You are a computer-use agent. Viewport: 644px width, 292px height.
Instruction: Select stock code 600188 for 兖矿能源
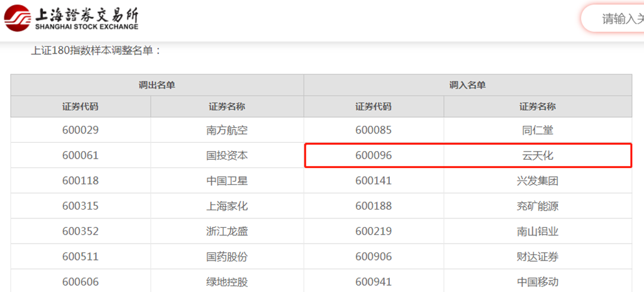pyautogui.click(x=373, y=206)
